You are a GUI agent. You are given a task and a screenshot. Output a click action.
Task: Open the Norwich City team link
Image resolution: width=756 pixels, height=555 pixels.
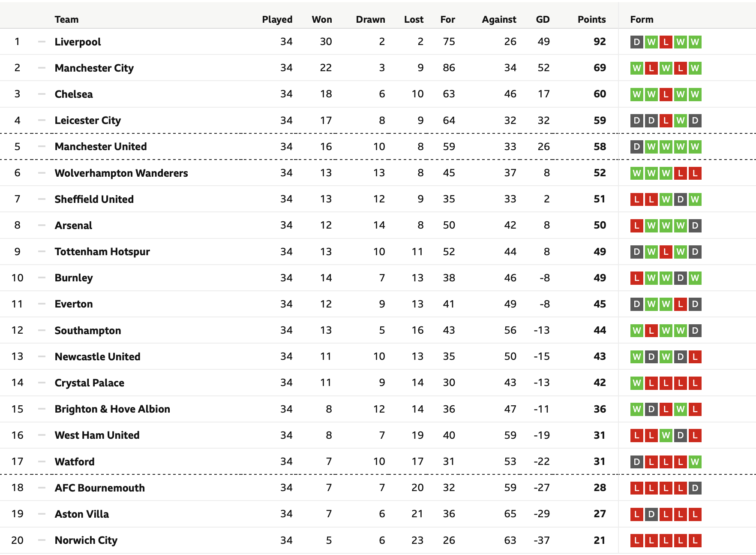tap(86, 540)
